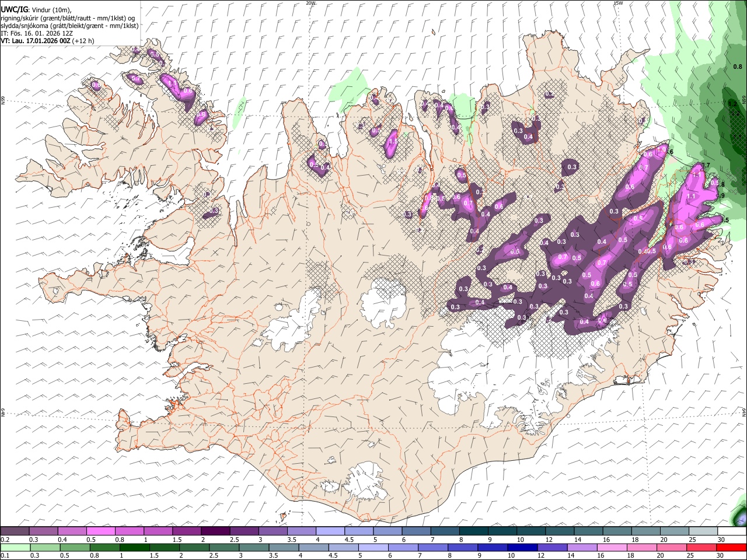Click the 'IT: Fös. 16. 01. 2026 12Z' line
Screen dimensions: 747x560
36,33
